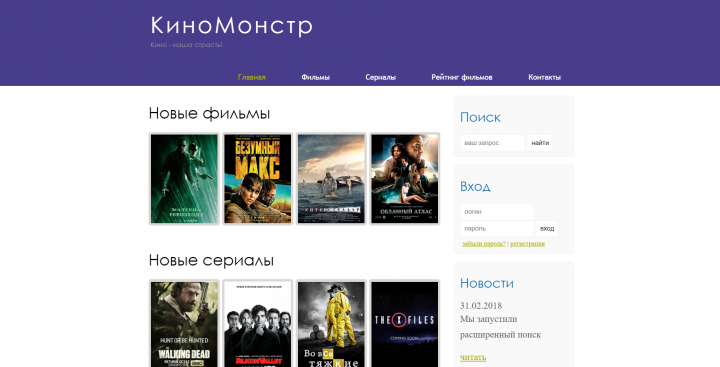Open the Interstellar movie poster
Screen dimensions: 720x367
click(331, 179)
